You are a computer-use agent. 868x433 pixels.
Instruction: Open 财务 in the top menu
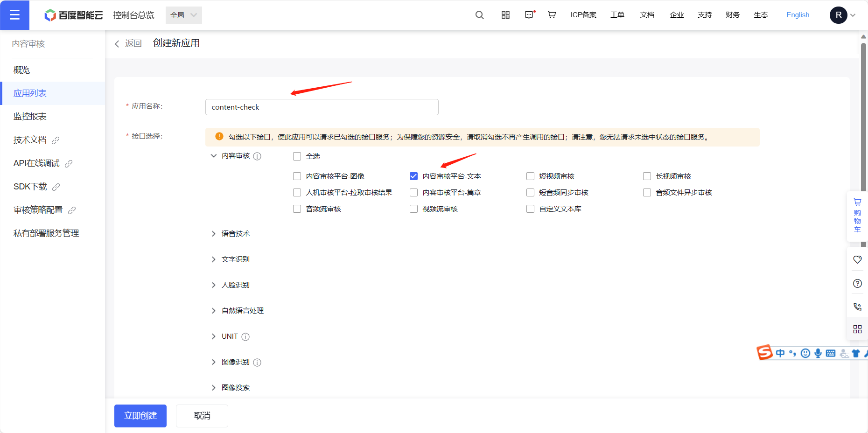tap(733, 15)
